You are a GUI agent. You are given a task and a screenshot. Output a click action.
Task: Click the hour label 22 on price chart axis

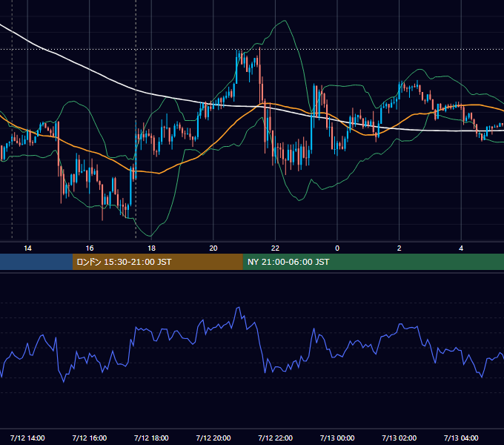[x=275, y=248]
